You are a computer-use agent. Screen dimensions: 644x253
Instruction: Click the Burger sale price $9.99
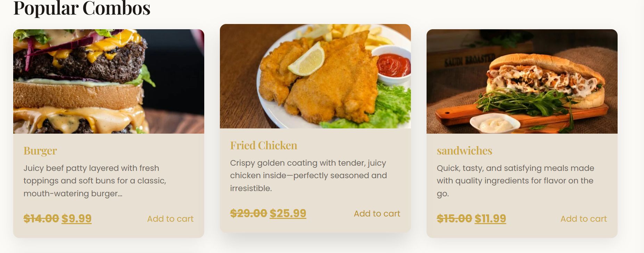click(x=77, y=219)
